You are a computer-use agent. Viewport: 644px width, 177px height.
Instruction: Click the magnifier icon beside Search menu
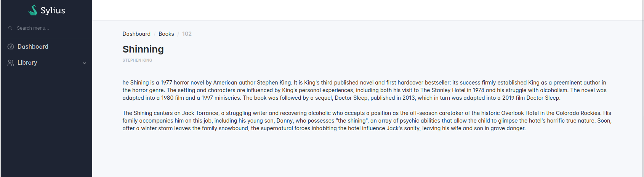[x=10, y=28]
